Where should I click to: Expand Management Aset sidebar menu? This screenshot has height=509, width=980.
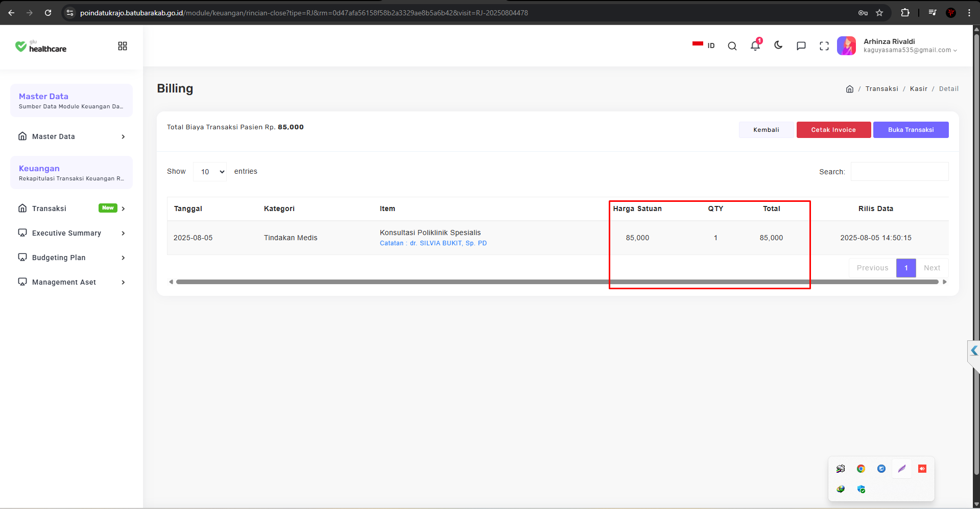click(71, 282)
